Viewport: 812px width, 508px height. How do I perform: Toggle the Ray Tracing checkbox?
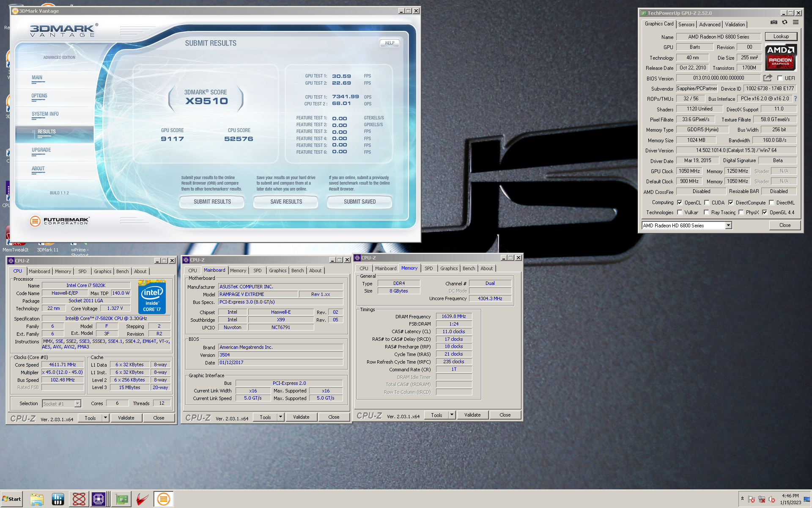706,212
